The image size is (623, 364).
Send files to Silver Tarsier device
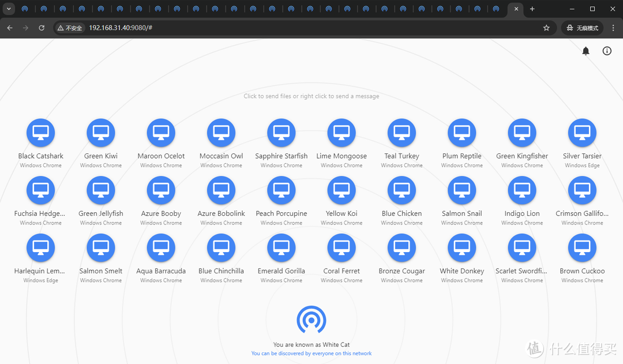[x=582, y=133]
